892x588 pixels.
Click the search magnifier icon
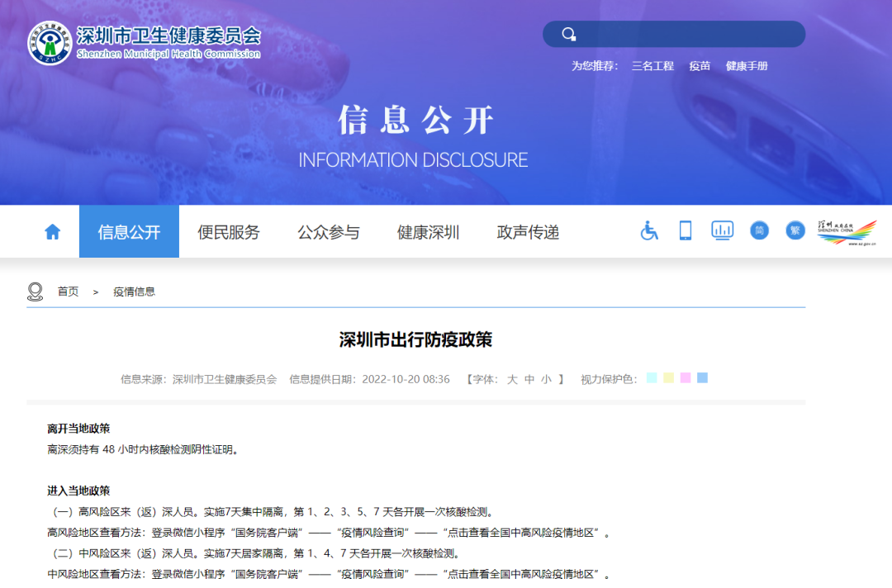coord(568,34)
